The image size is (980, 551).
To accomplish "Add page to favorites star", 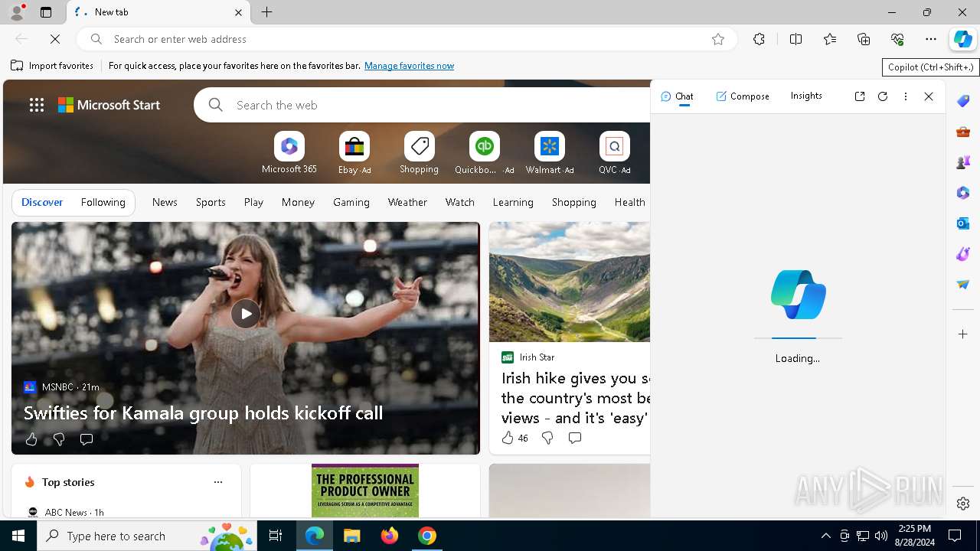I will click(718, 39).
